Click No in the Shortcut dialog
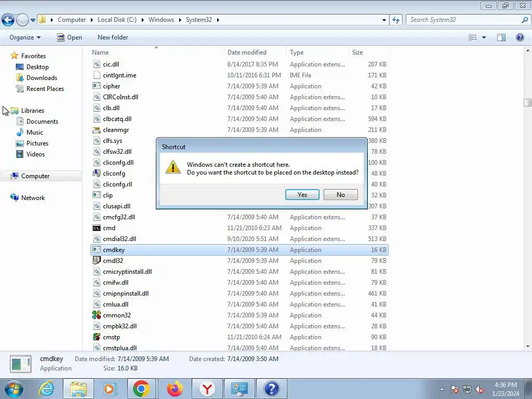The image size is (532, 399). click(340, 195)
